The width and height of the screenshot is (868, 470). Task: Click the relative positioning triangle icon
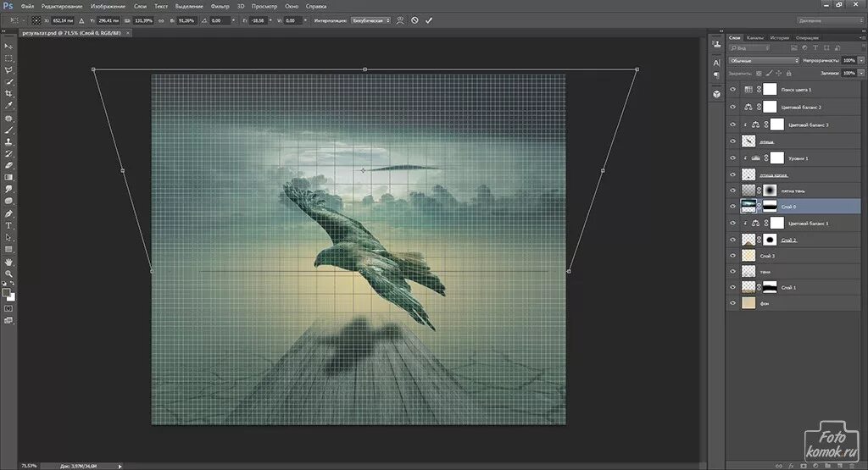pyautogui.click(x=82, y=20)
